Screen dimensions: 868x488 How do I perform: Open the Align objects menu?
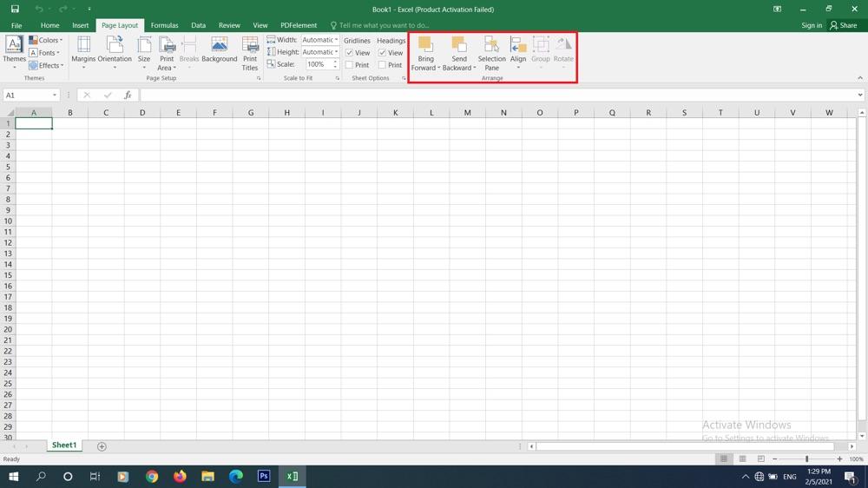click(x=518, y=53)
